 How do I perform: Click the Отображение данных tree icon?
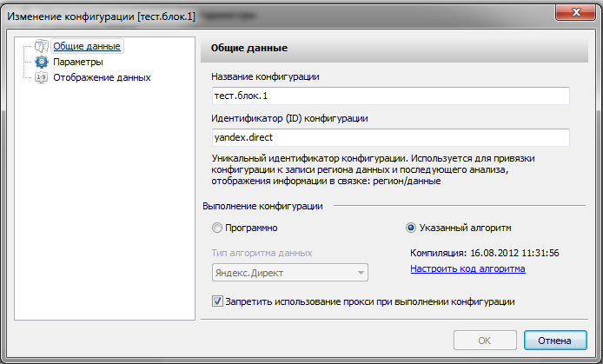[x=41, y=78]
